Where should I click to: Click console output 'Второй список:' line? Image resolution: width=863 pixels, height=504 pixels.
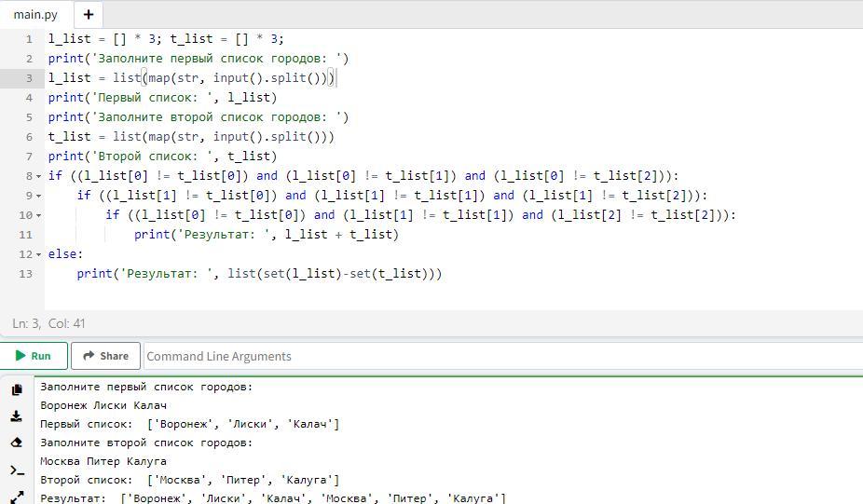(189, 480)
